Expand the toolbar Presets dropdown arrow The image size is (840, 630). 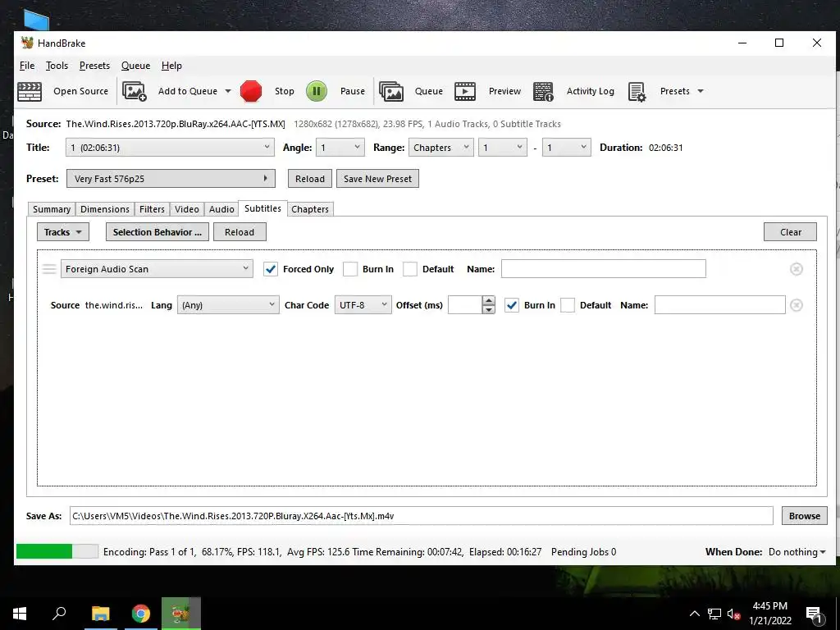(701, 91)
